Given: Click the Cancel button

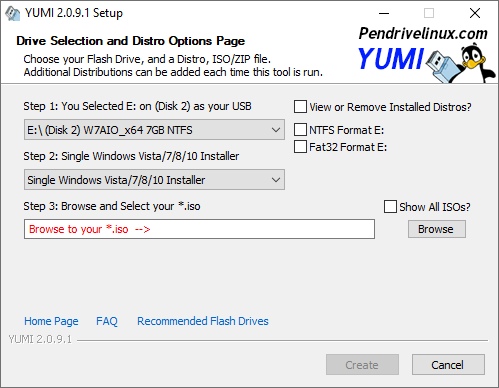Looking at the screenshot, I should tap(448, 365).
